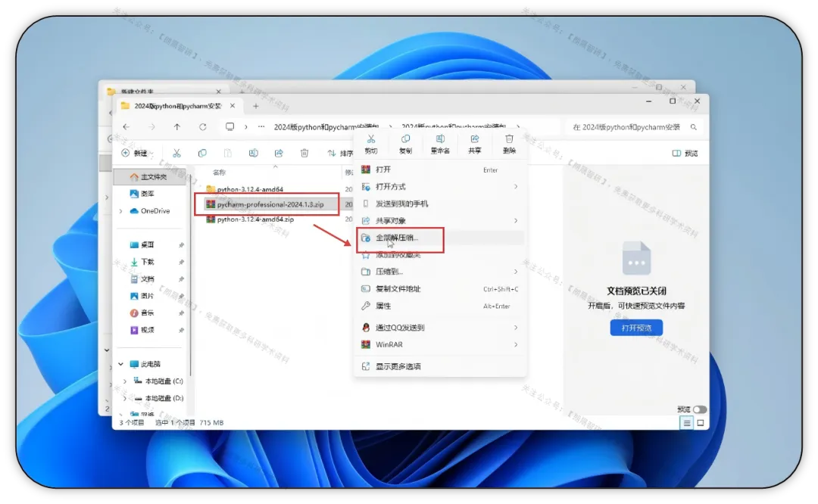The image size is (818, 504).
Task: Select python-3.12.4-amd64.zip file
Action: pyautogui.click(x=250, y=219)
